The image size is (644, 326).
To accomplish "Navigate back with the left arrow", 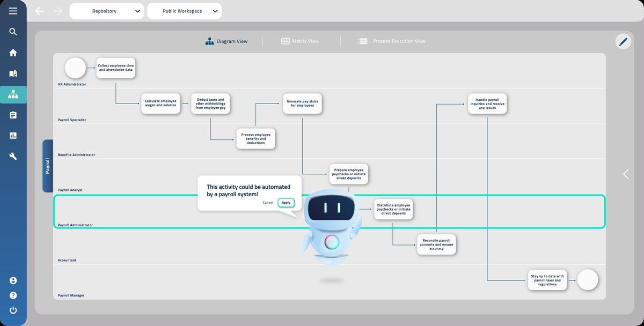I will [x=39, y=11].
